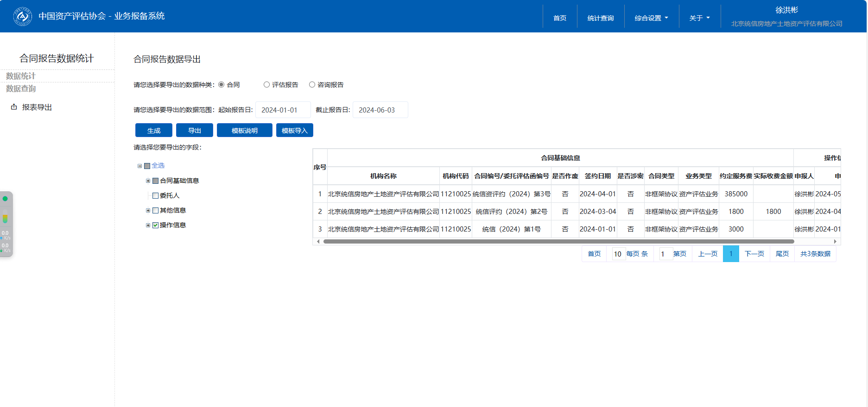Click the green status dot on floating widget
Screen dimensions: 868x407
pos(5,199)
